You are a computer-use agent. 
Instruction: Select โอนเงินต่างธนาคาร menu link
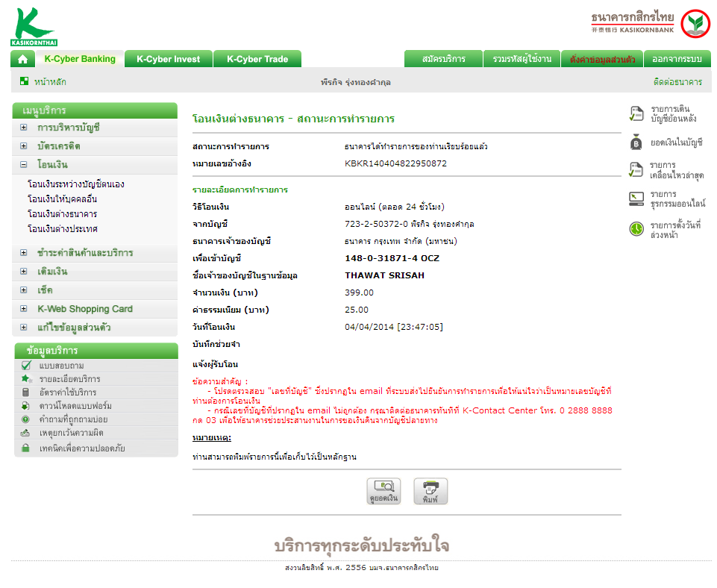pos(62,214)
